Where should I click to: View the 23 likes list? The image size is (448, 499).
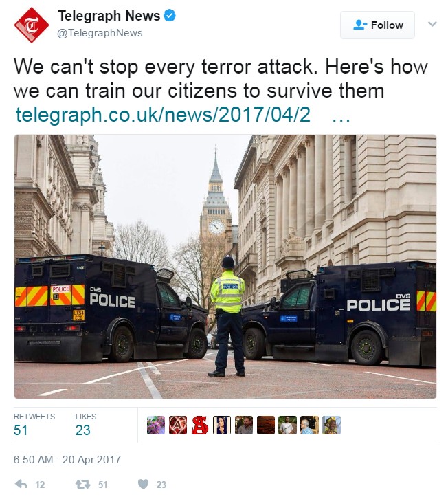click(86, 425)
